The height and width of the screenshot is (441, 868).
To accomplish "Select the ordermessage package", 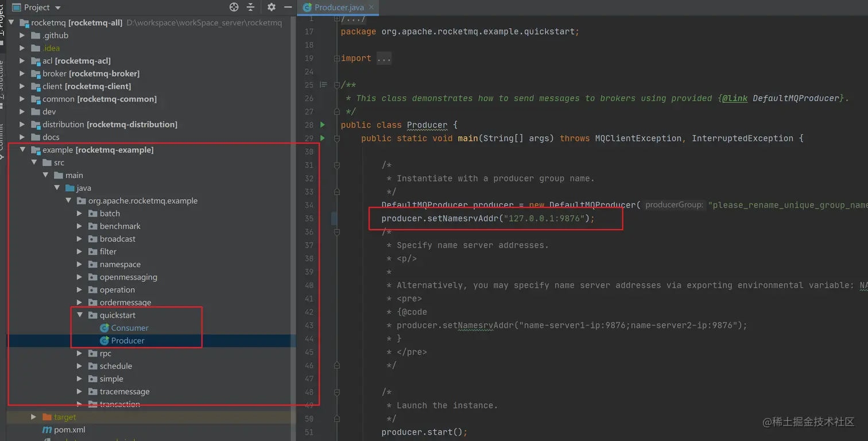I will pos(126,303).
